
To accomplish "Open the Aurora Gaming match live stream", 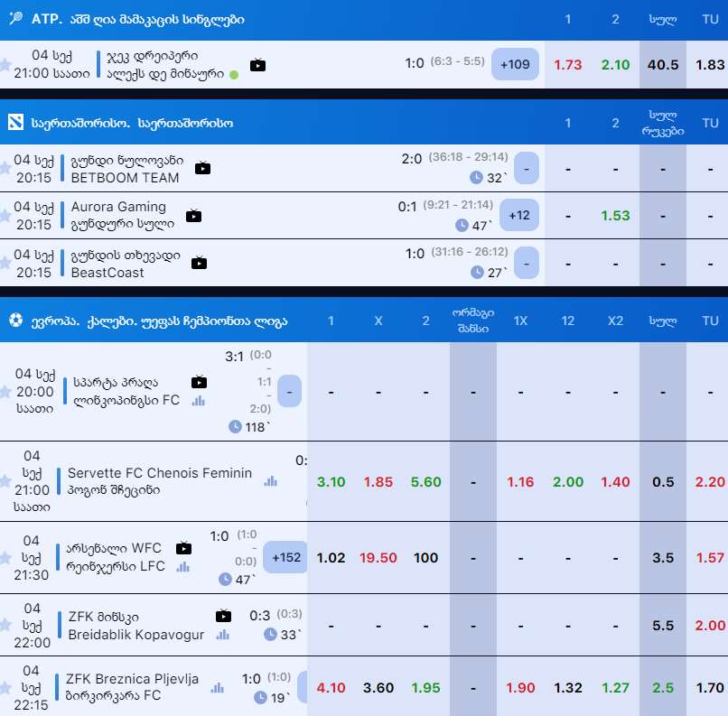I will point(193,216).
